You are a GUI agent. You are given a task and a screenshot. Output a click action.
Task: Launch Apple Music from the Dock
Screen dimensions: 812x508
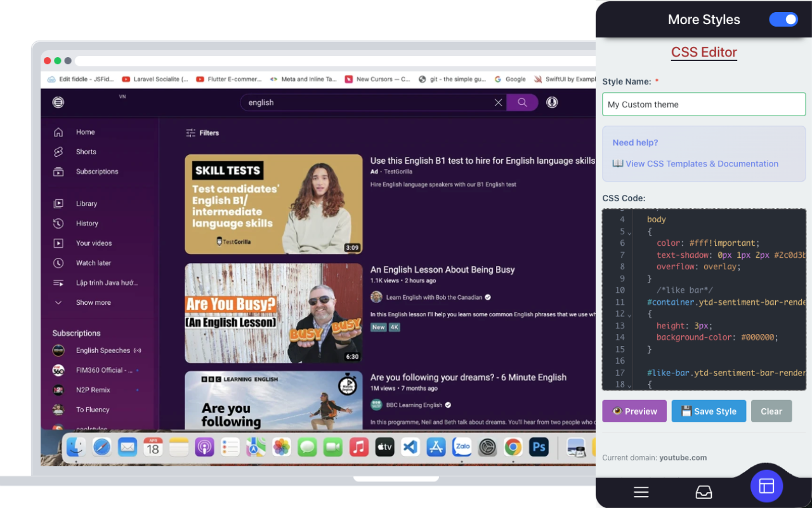[359, 447]
